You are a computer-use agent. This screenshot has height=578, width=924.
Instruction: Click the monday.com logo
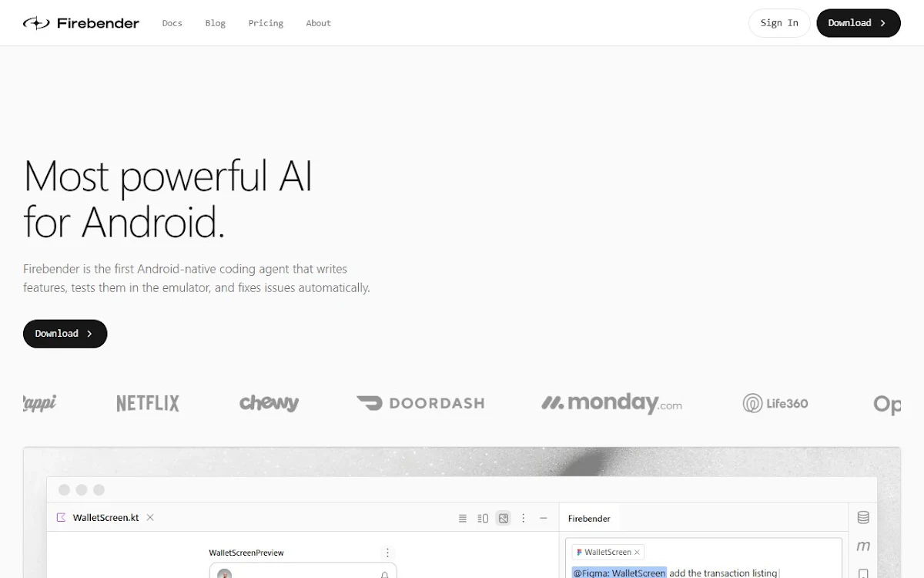coord(611,403)
